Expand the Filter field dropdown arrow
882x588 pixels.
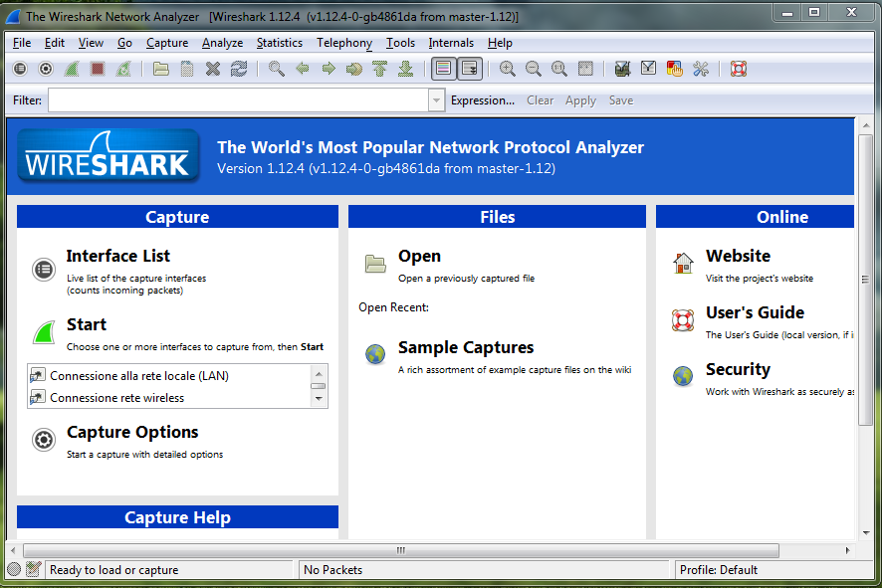436,100
